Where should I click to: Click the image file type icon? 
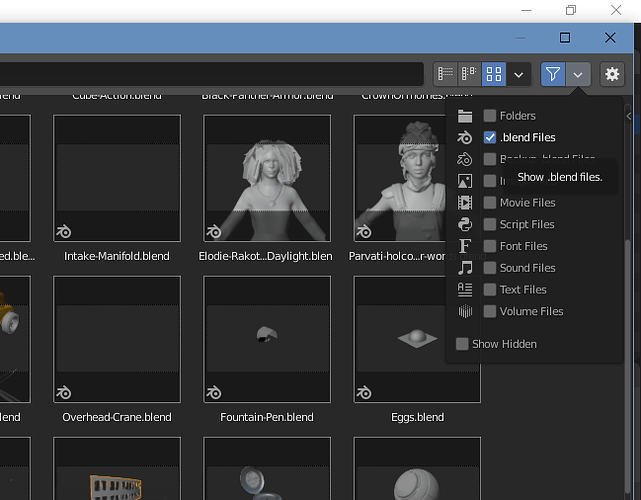465,181
